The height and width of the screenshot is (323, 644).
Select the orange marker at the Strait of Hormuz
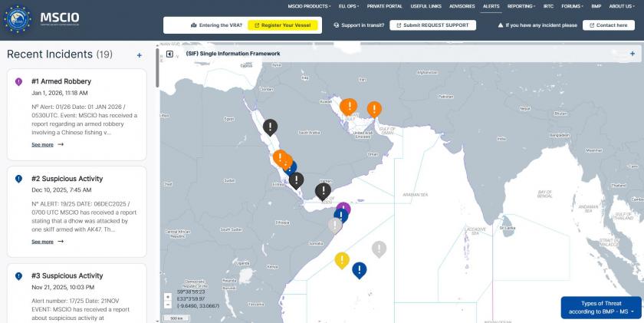[x=374, y=109]
